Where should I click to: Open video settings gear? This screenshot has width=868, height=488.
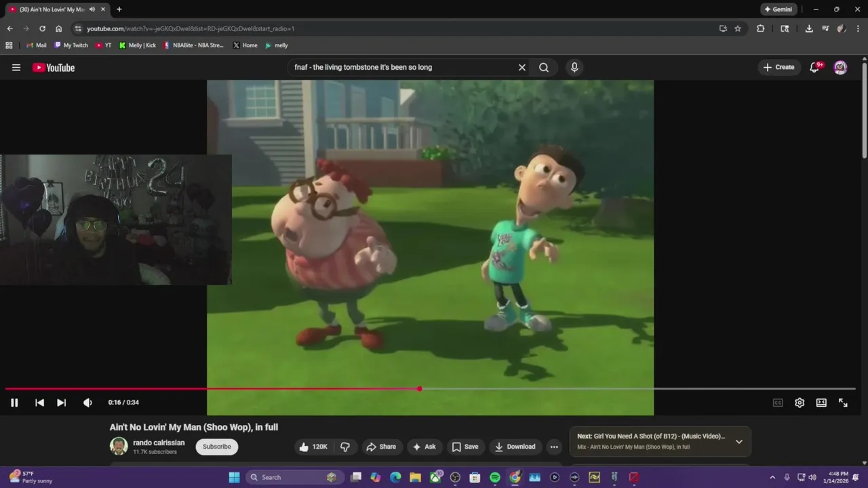click(800, 403)
